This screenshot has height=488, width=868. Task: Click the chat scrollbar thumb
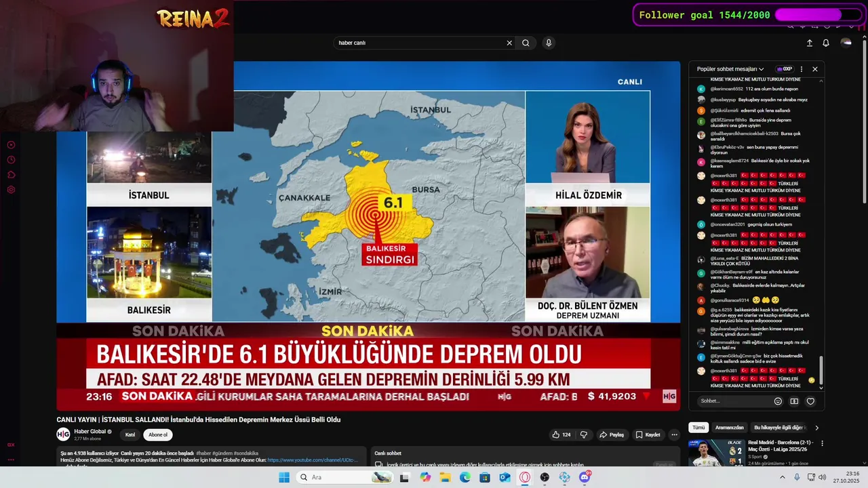(821, 370)
